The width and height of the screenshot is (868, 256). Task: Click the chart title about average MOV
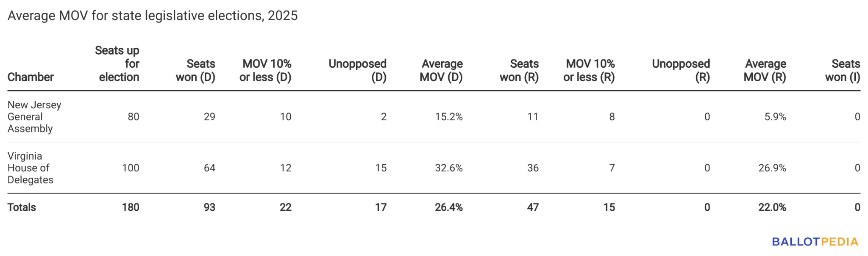click(x=153, y=16)
